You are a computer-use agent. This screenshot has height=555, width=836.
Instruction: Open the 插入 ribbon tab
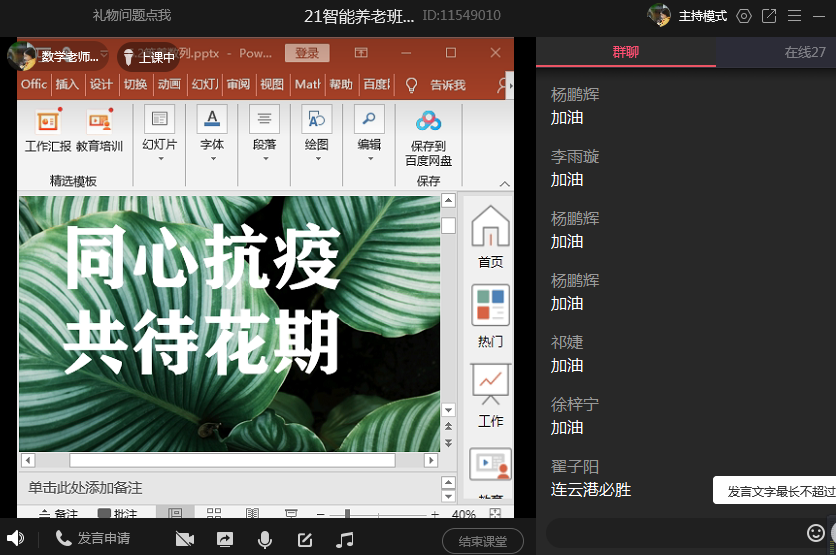point(67,84)
